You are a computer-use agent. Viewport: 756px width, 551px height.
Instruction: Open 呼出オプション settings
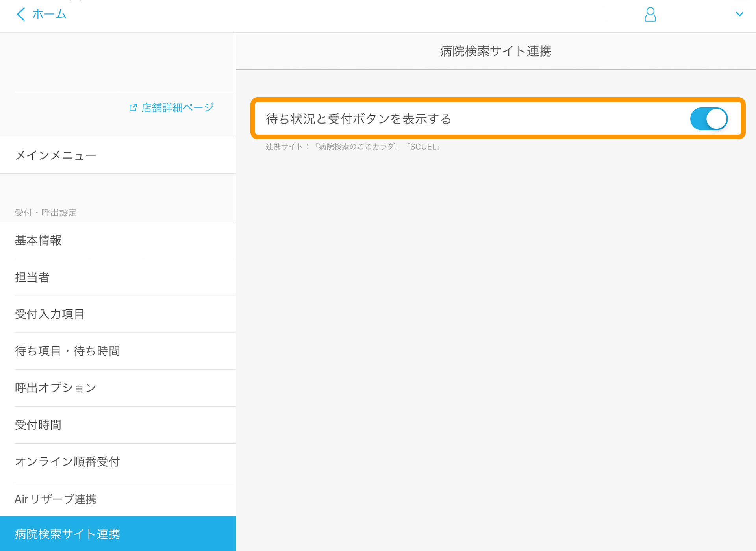[55, 388]
